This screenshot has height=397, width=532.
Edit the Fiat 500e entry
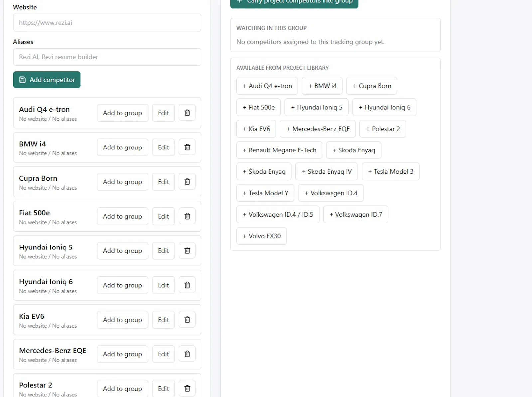coord(163,216)
